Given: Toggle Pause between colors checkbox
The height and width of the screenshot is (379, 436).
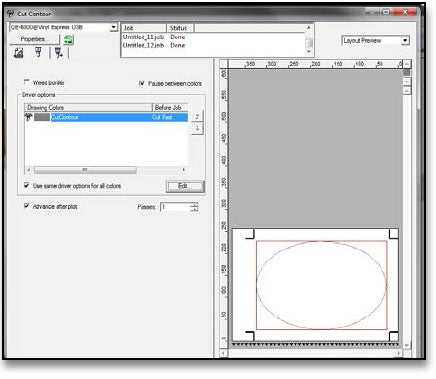Looking at the screenshot, I should point(142,83).
